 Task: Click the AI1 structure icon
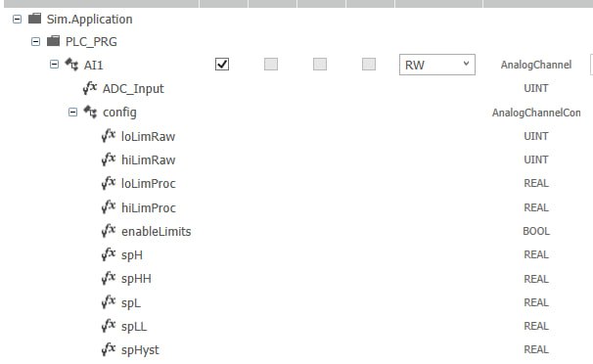click(71, 65)
